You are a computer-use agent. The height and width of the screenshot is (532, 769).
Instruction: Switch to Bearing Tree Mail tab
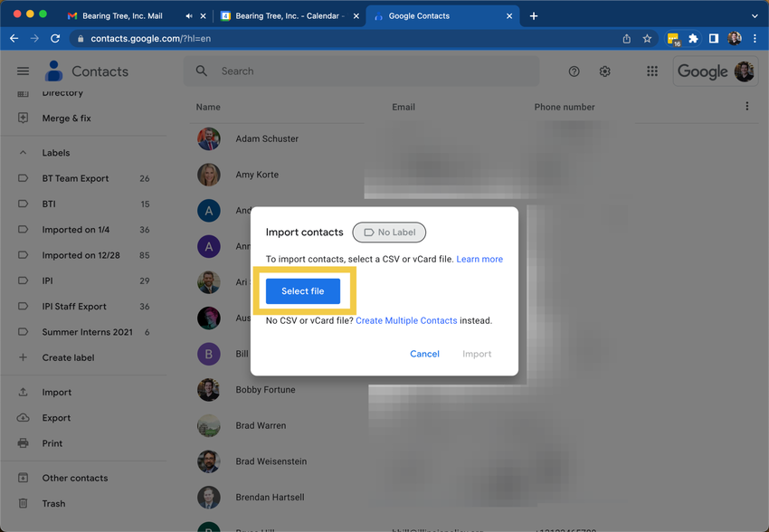coord(122,15)
